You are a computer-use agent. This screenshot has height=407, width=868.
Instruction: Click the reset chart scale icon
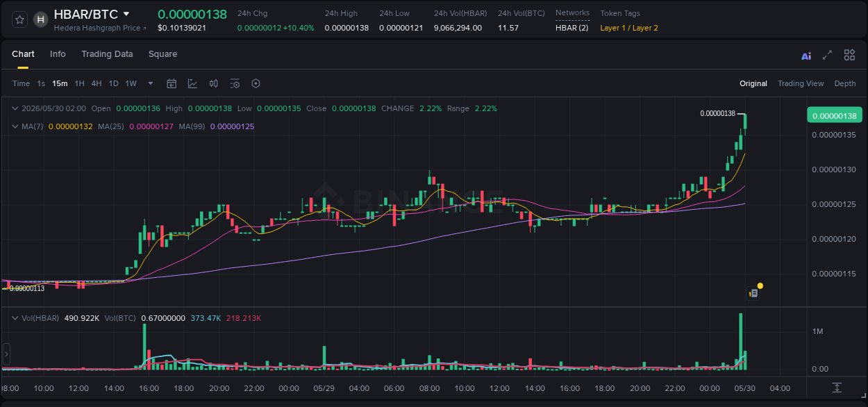click(x=837, y=388)
